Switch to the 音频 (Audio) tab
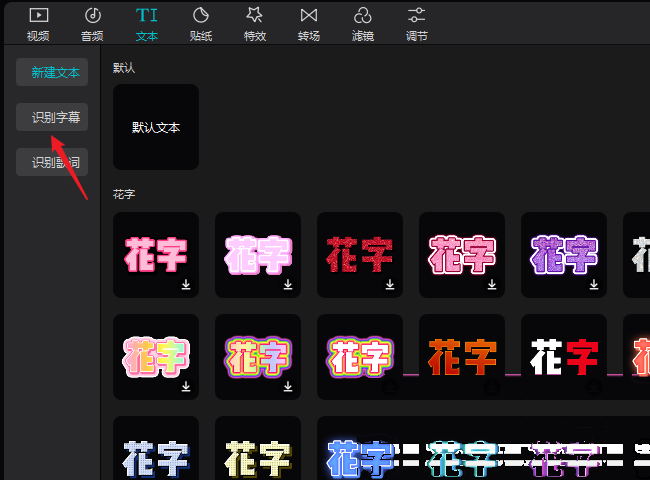650x480 pixels. click(92, 24)
